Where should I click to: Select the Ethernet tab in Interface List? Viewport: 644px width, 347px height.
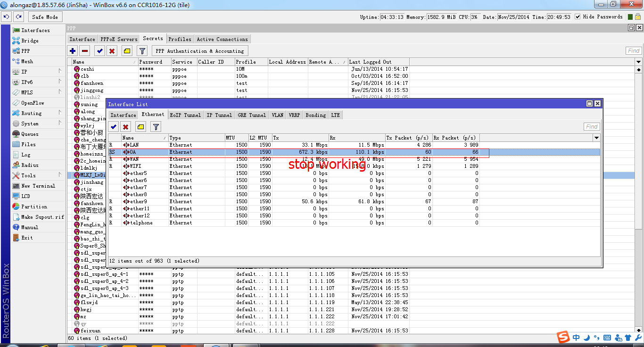coord(153,114)
